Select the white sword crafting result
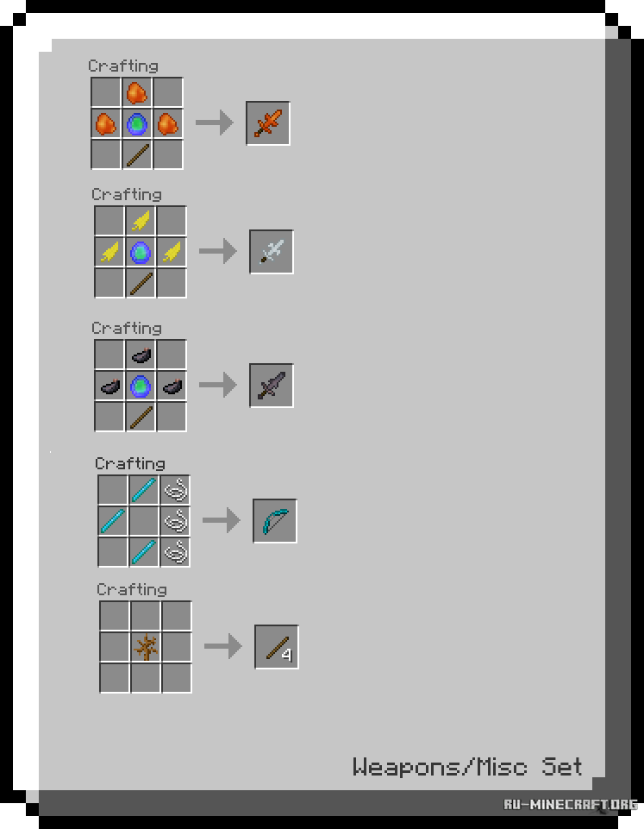 pos(272,252)
